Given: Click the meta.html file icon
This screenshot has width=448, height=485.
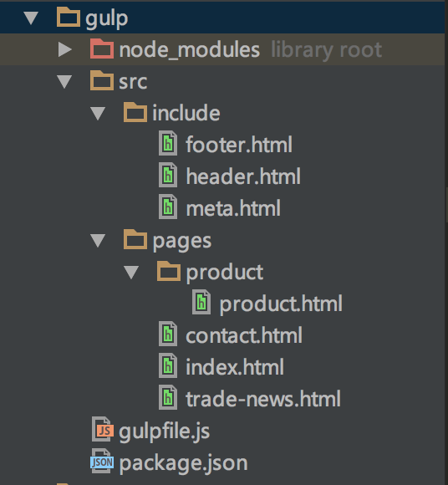Looking at the screenshot, I should (x=168, y=207).
